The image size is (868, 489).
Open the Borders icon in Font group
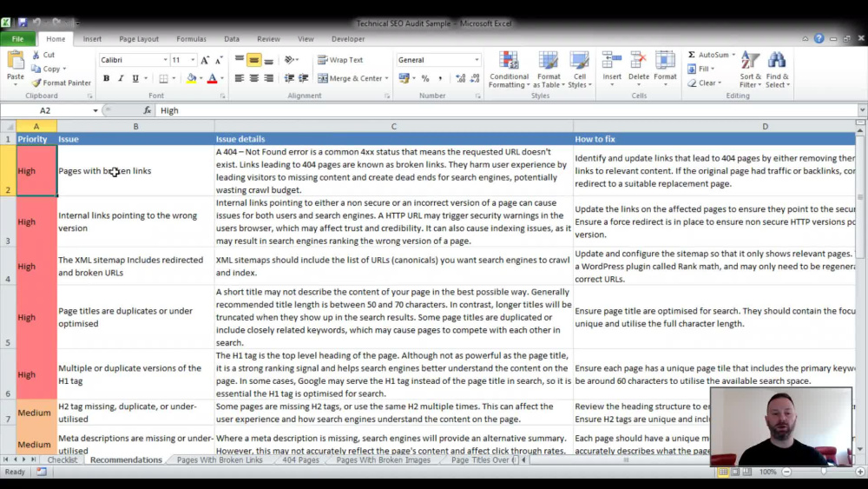pyautogui.click(x=164, y=79)
